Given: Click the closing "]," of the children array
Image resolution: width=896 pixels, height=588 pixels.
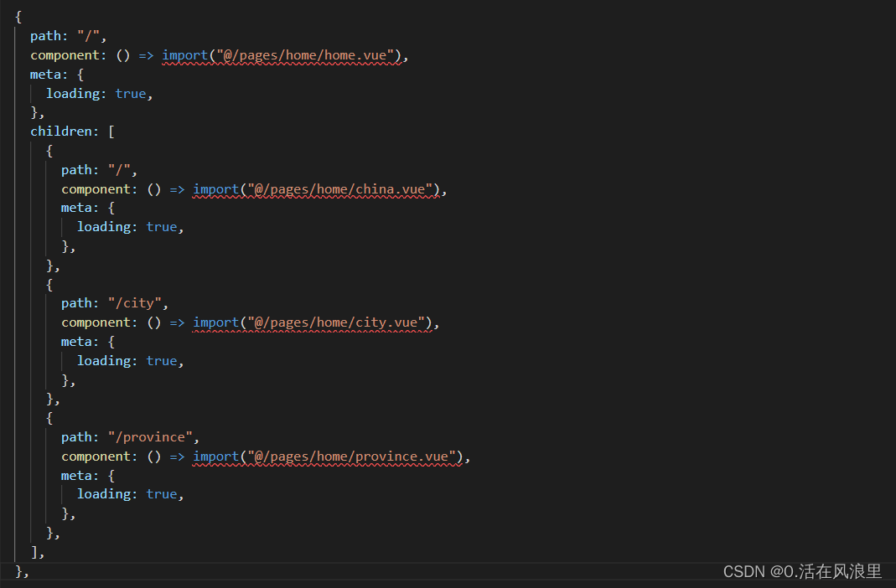Looking at the screenshot, I should pos(38,552).
